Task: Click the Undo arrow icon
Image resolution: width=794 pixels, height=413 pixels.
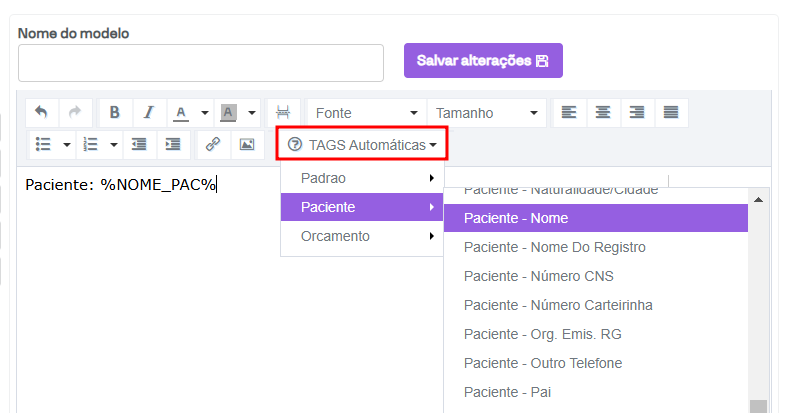Action: click(41, 113)
